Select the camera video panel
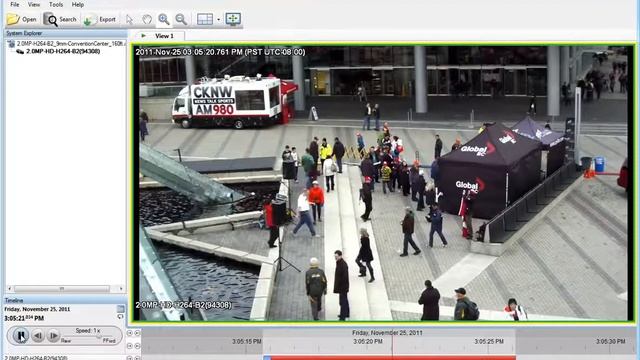 [383, 183]
